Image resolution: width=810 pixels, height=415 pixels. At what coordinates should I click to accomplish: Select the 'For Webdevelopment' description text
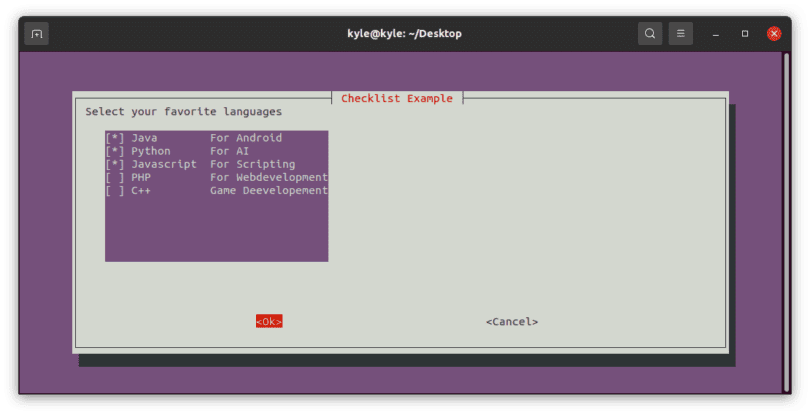click(x=269, y=178)
